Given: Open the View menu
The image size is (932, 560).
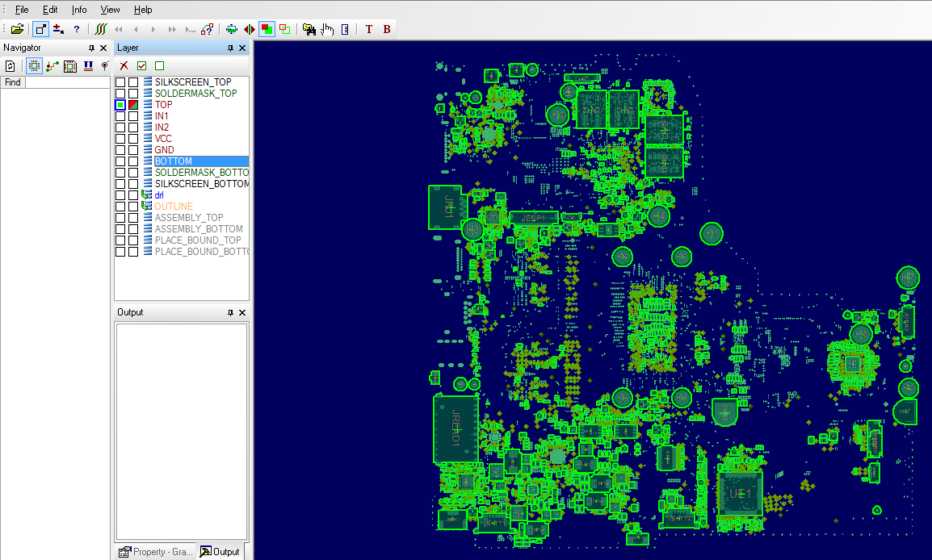Looking at the screenshot, I should (x=110, y=10).
